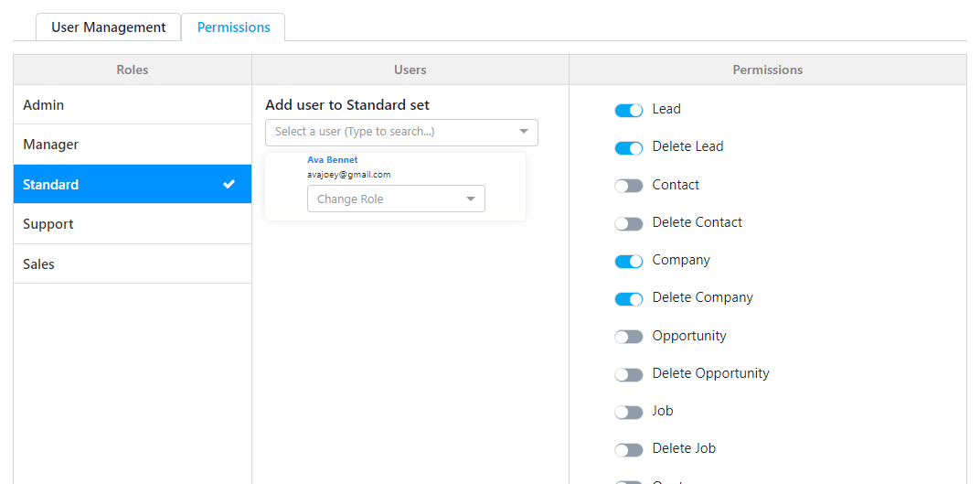The height and width of the screenshot is (484, 980).
Task: Toggle the Delete Job permission
Action: coord(629,450)
